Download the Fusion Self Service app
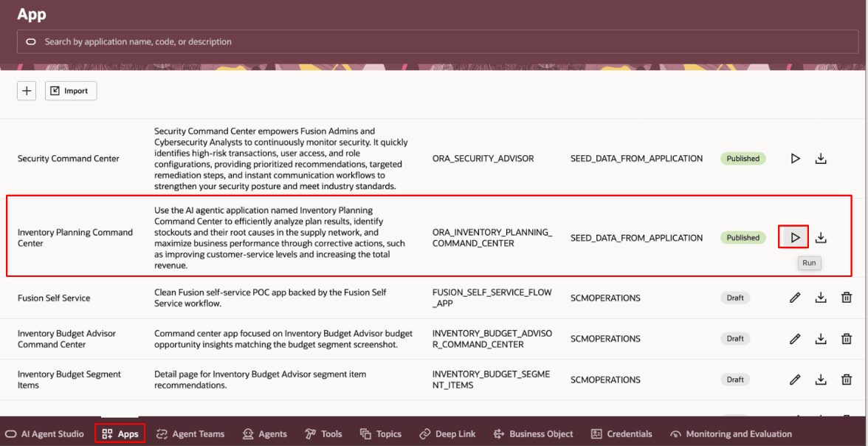 coord(821,298)
